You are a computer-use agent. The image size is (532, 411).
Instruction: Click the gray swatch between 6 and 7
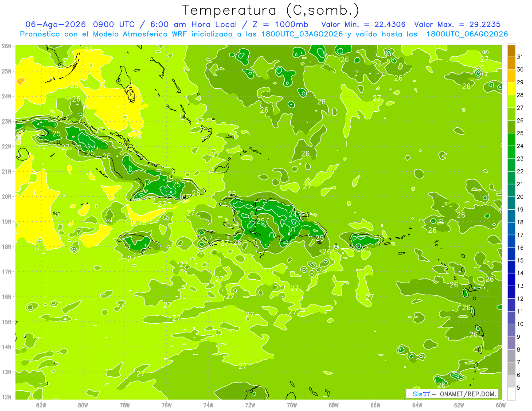coord(511,368)
